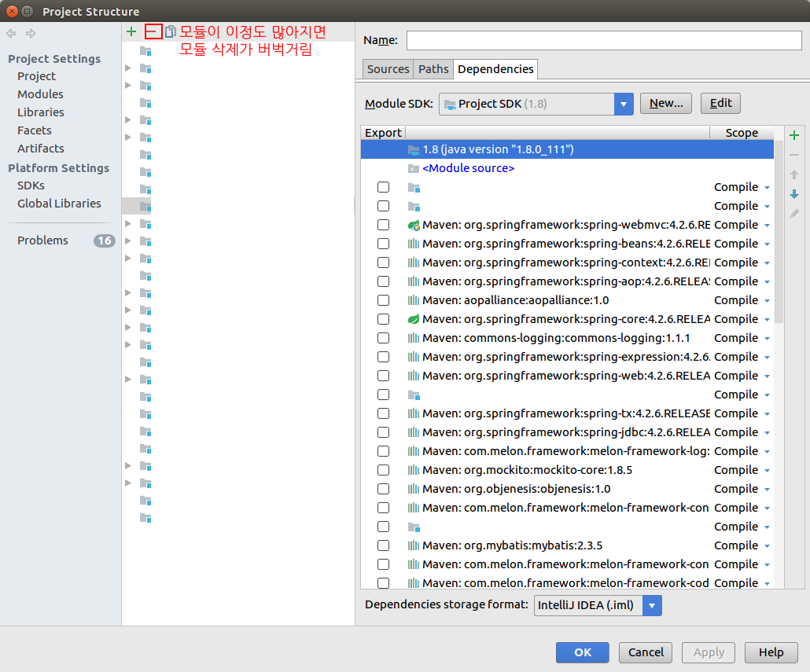This screenshot has width=810, height=672.
Task: Click the Apply button
Action: [709, 652]
